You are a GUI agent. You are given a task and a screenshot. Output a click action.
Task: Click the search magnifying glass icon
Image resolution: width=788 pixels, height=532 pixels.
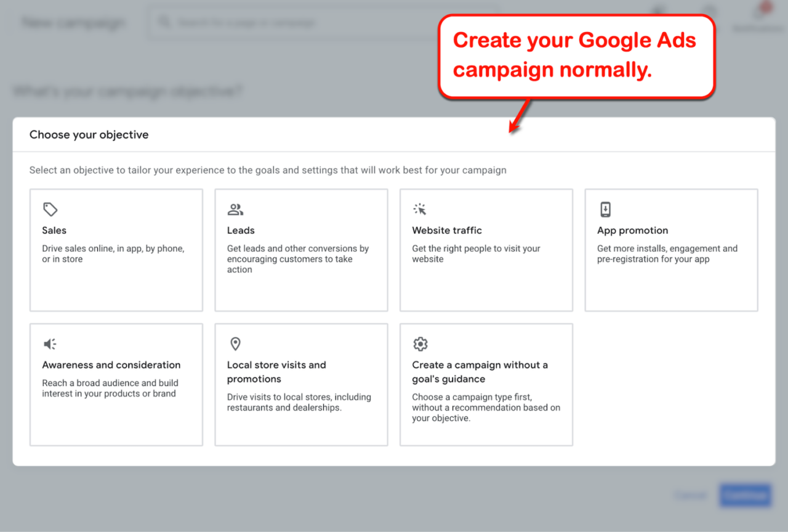pos(164,22)
